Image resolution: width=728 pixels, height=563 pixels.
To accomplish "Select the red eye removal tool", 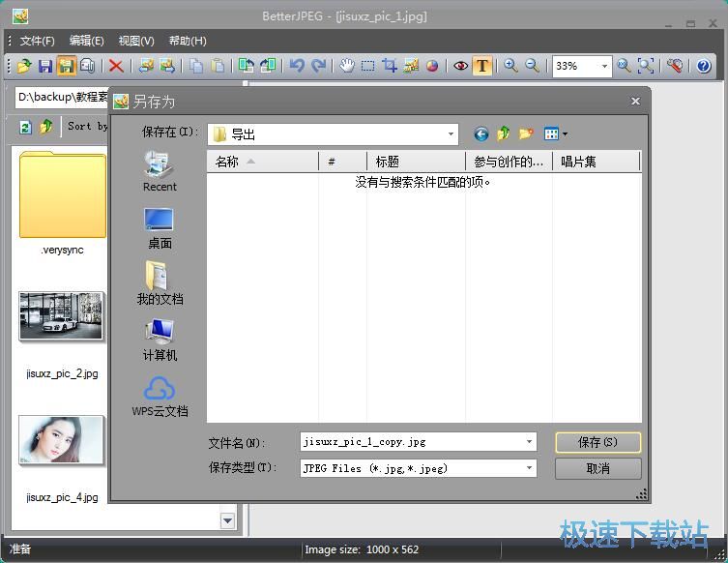I will pyautogui.click(x=460, y=66).
